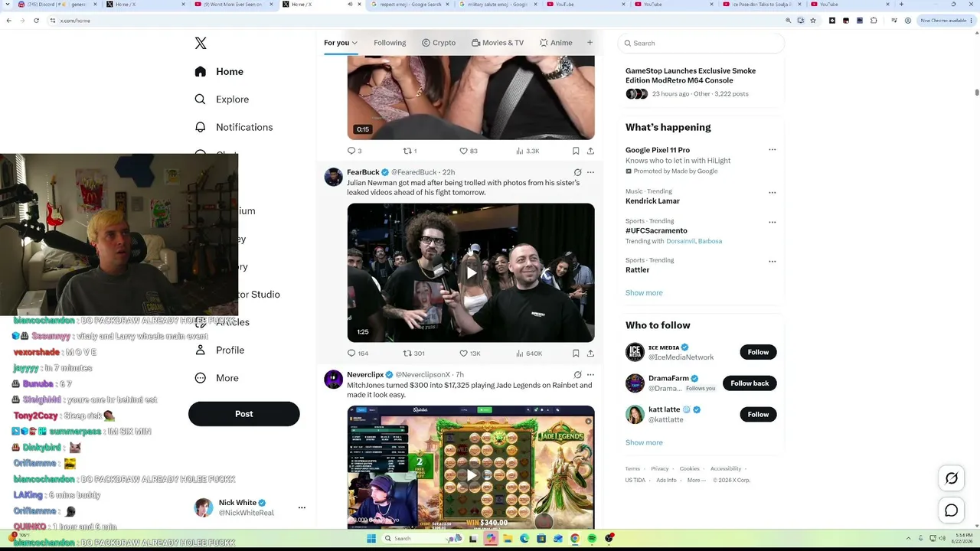Image resolution: width=980 pixels, height=551 pixels.
Task: Click the X search field
Action: pos(701,43)
